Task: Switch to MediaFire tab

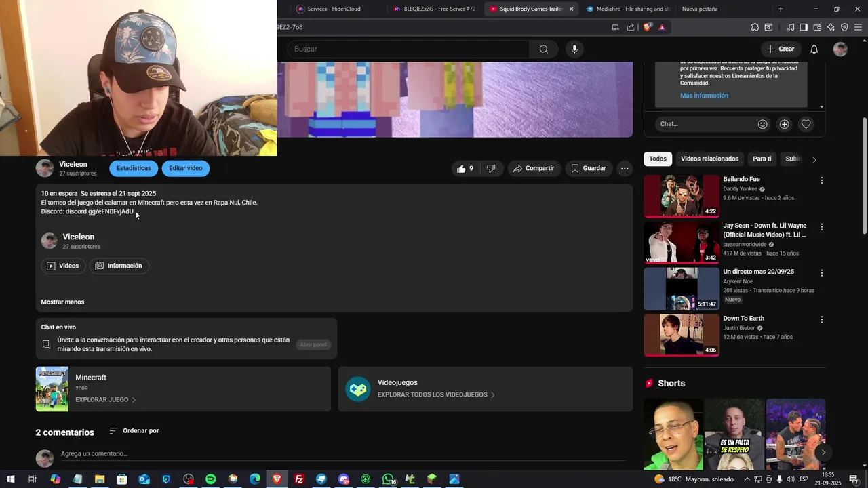Action: click(x=627, y=9)
